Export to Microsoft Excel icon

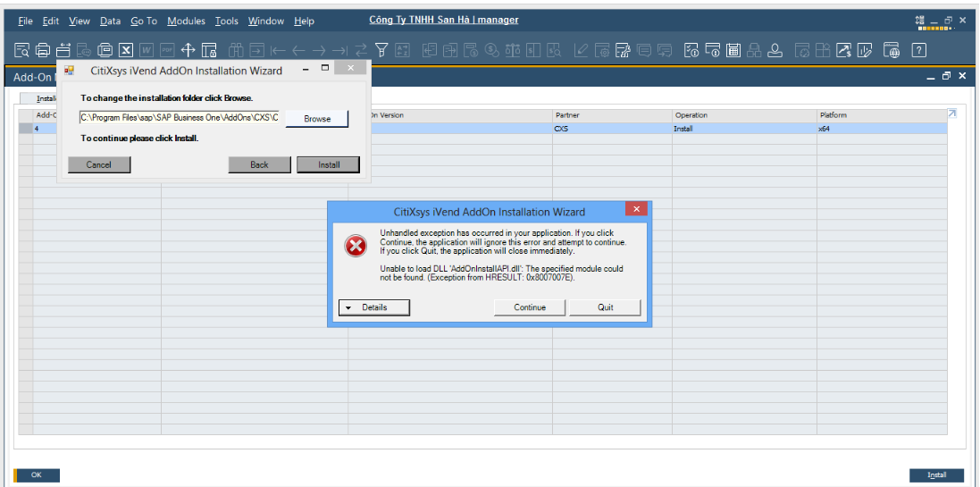click(126, 50)
